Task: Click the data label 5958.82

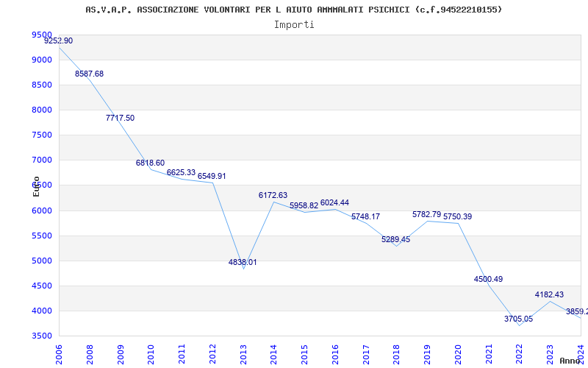Action: click(304, 206)
